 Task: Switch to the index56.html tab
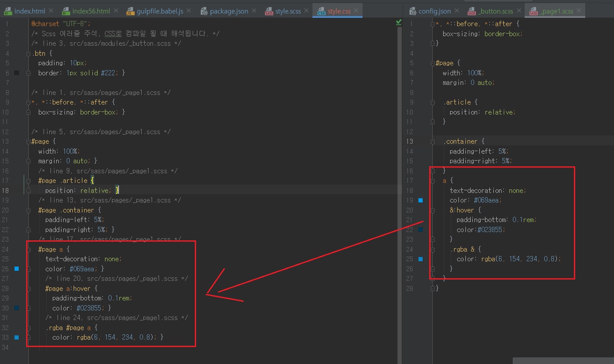point(91,11)
